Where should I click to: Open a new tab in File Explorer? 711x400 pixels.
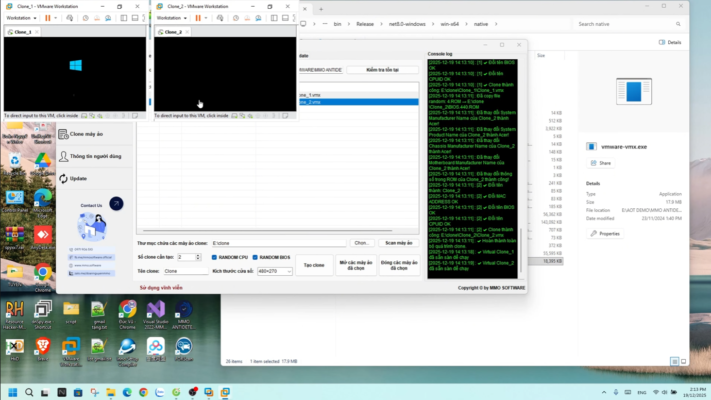(x=321, y=9)
